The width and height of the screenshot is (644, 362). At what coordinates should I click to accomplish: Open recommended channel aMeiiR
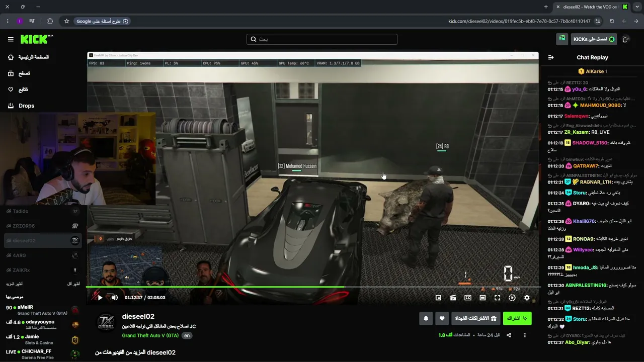(x=43, y=310)
